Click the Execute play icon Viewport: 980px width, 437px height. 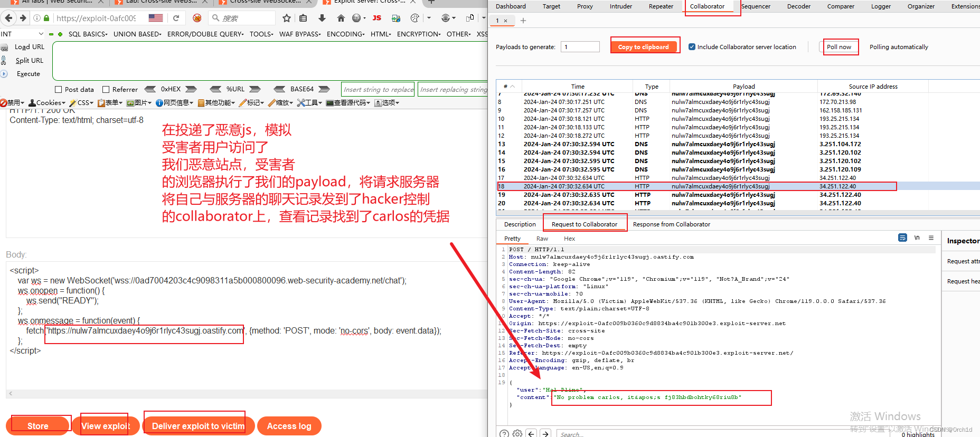(4, 74)
